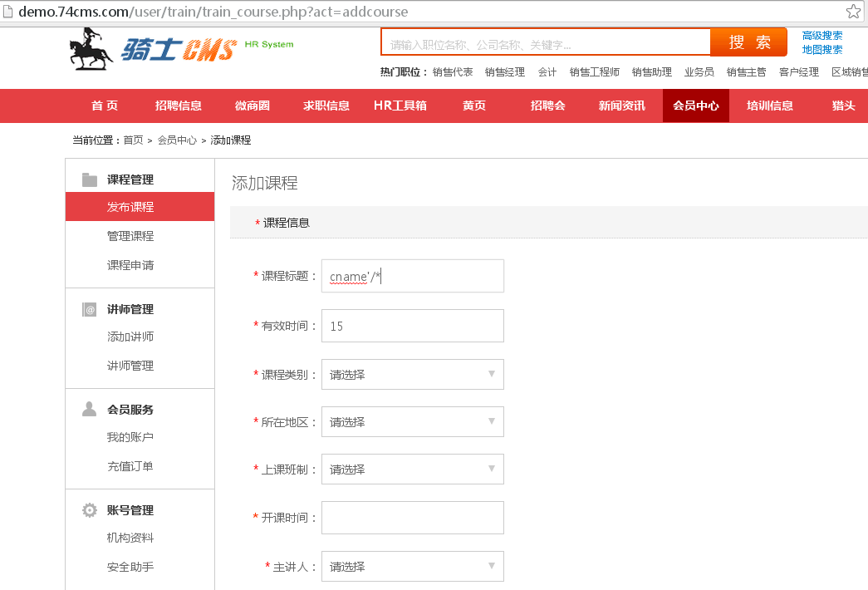This screenshot has width=868, height=590.
Task: Open 地图搜索 link
Action: click(822, 50)
